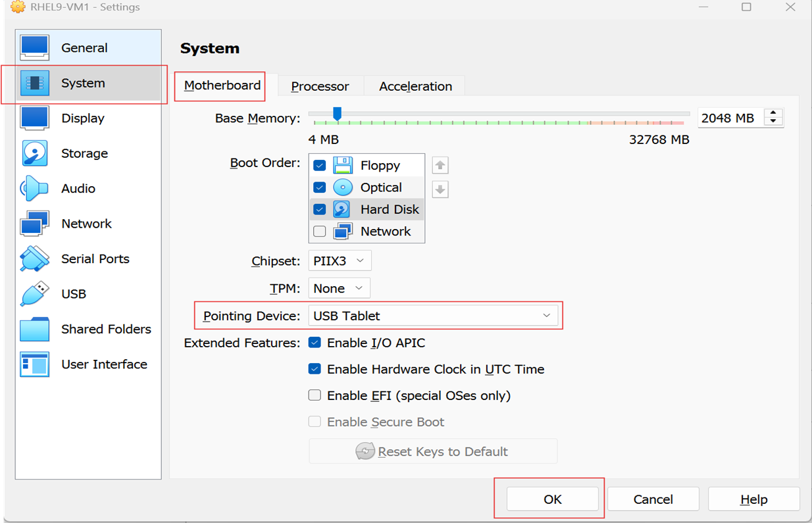Move boot device up with arrow button
Screen dimensions: 812x523
coord(440,165)
